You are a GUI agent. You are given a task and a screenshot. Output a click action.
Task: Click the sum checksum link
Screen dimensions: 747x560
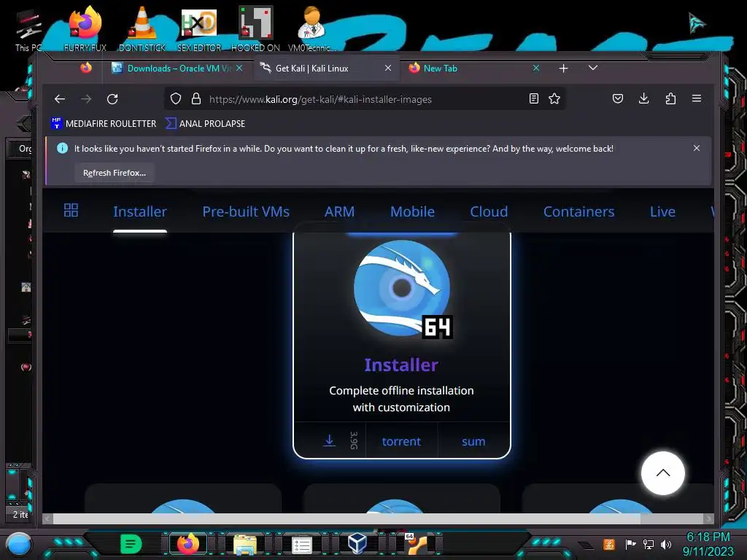tap(473, 441)
